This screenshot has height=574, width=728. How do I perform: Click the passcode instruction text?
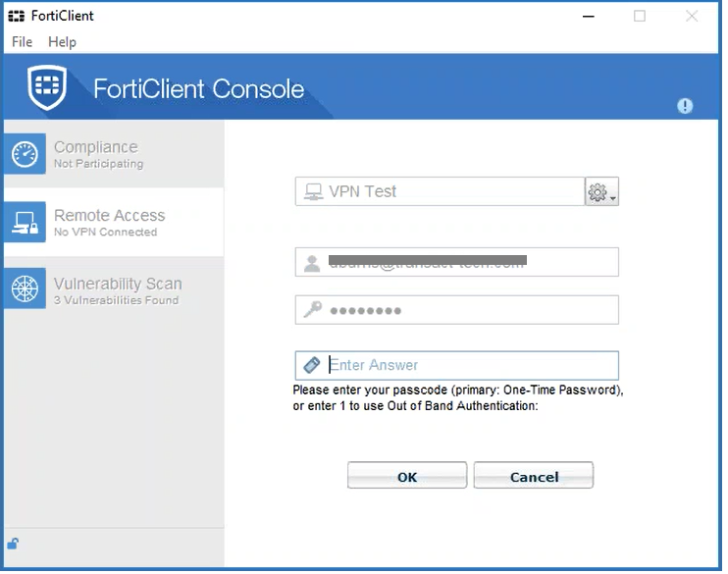(458, 397)
